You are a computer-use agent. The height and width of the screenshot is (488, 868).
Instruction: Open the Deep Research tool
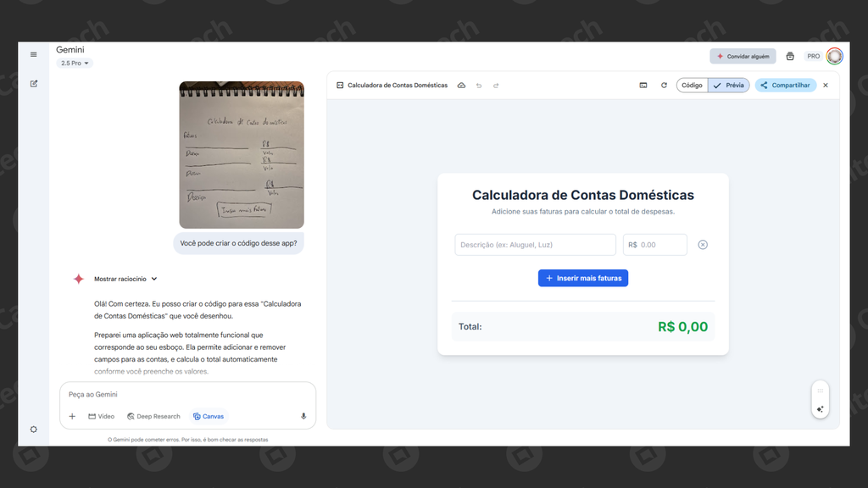click(153, 416)
